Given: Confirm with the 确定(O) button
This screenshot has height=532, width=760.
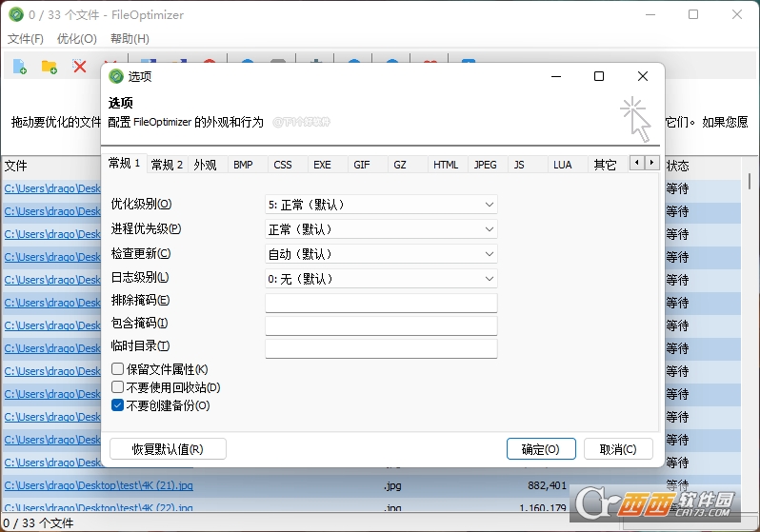Looking at the screenshot, I should click(540, 449).
